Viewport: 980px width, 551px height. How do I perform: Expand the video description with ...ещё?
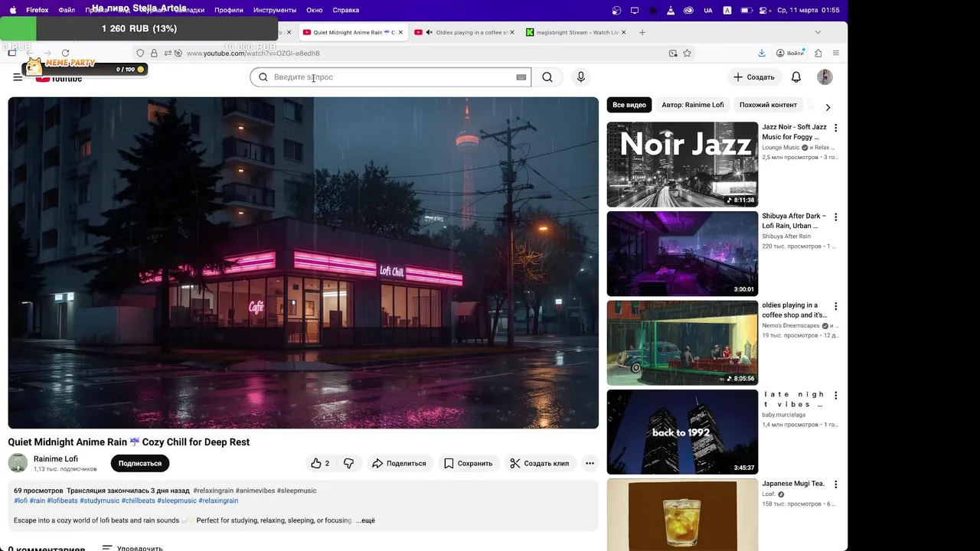[365, 520]
